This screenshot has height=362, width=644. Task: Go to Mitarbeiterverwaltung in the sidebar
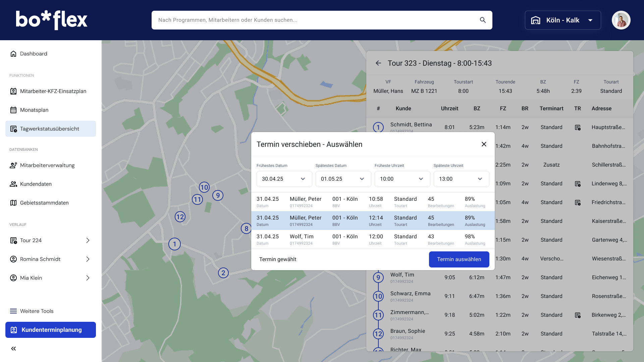(47, 165)
